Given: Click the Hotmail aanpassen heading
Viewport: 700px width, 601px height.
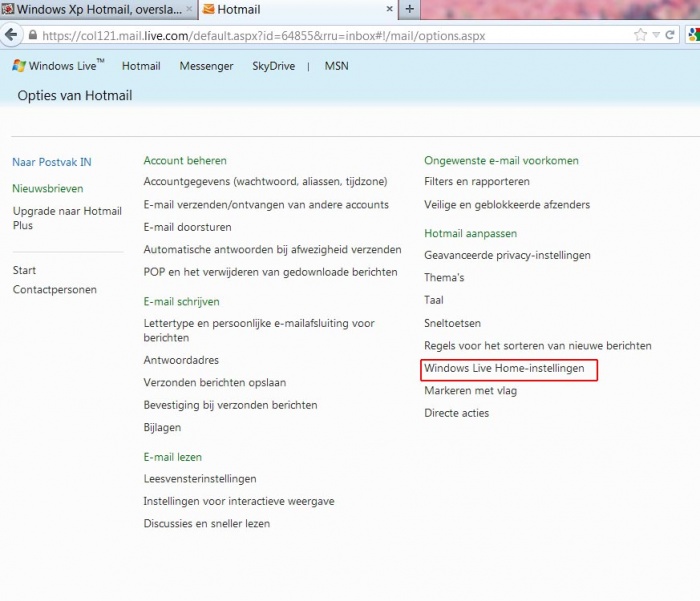Looking at the screenshot, I should click(x=471, y=234).
